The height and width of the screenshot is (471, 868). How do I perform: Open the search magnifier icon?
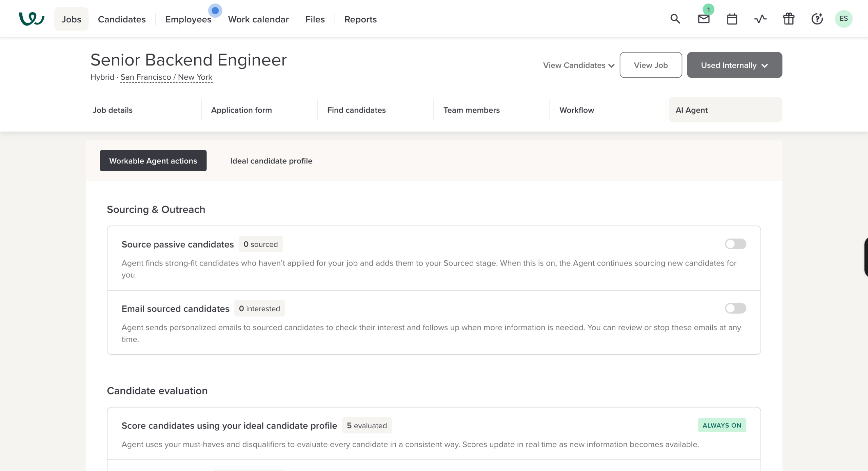point(675,19)
